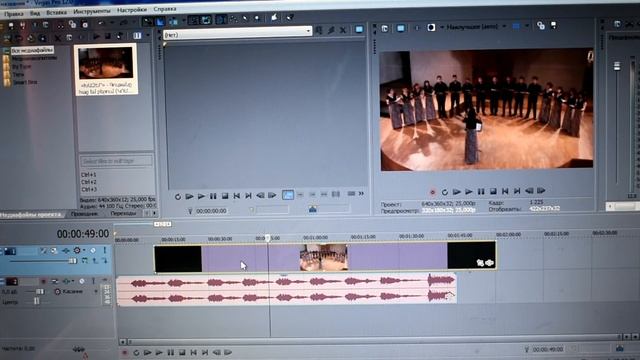The image size is (640, 360).
Task: Save snapshot to file icon in preview
Action: coord(554,25)
